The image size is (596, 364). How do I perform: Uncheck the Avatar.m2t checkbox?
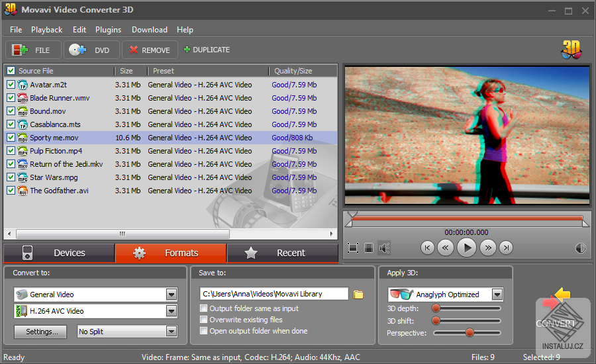point(11,84)
